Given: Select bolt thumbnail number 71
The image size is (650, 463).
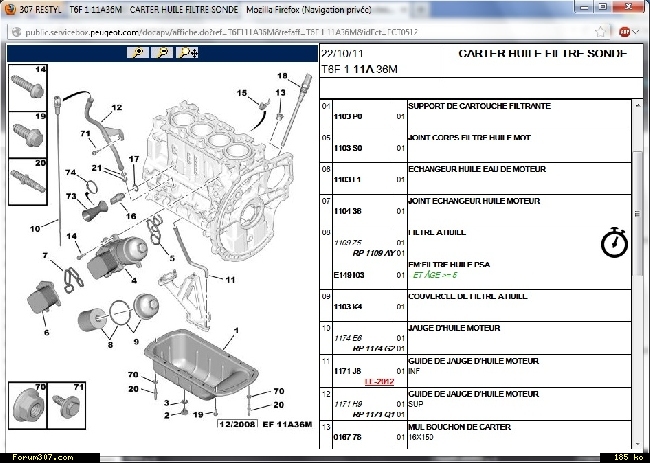Looking at the screenshot, I should [x=66, y=405].
